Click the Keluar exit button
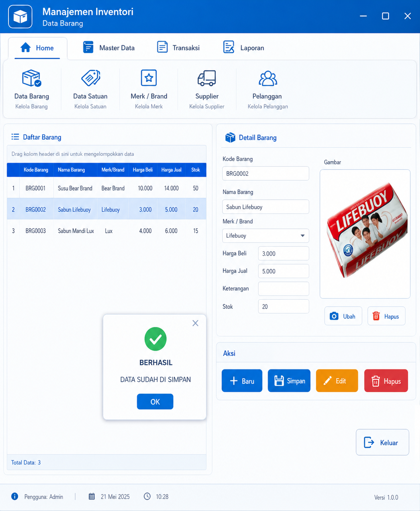 click(x=382, y=442)
